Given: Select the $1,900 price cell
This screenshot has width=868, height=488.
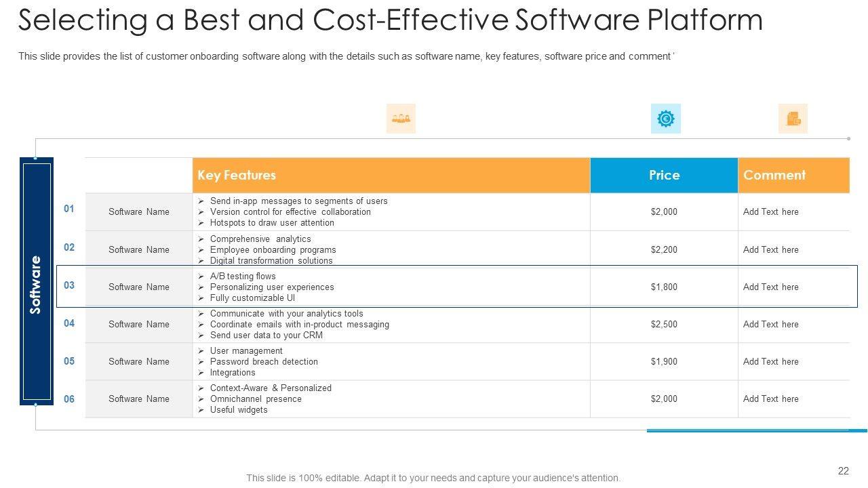Looking at the screenshot, I should 664,361.
